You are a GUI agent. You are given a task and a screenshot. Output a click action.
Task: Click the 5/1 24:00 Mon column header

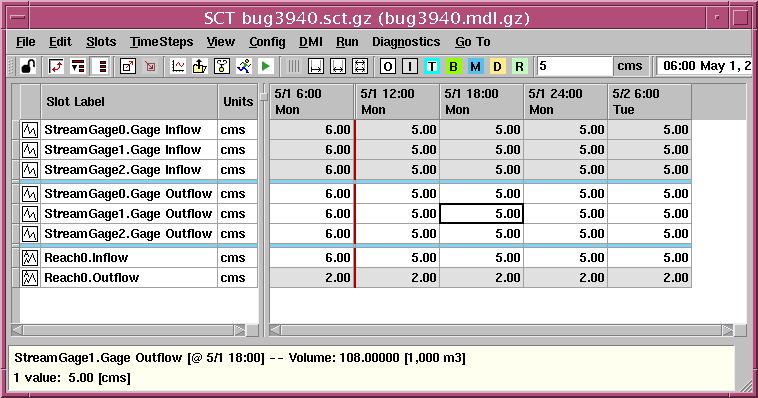pos(566,102)
